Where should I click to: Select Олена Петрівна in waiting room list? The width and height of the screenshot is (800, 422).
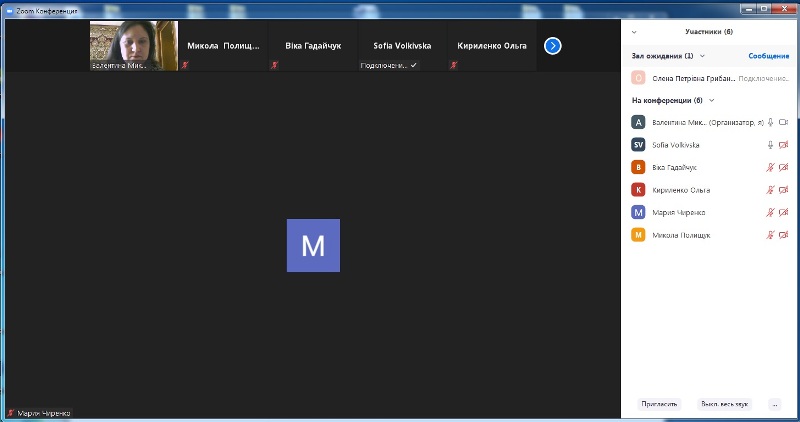point(692,78)
